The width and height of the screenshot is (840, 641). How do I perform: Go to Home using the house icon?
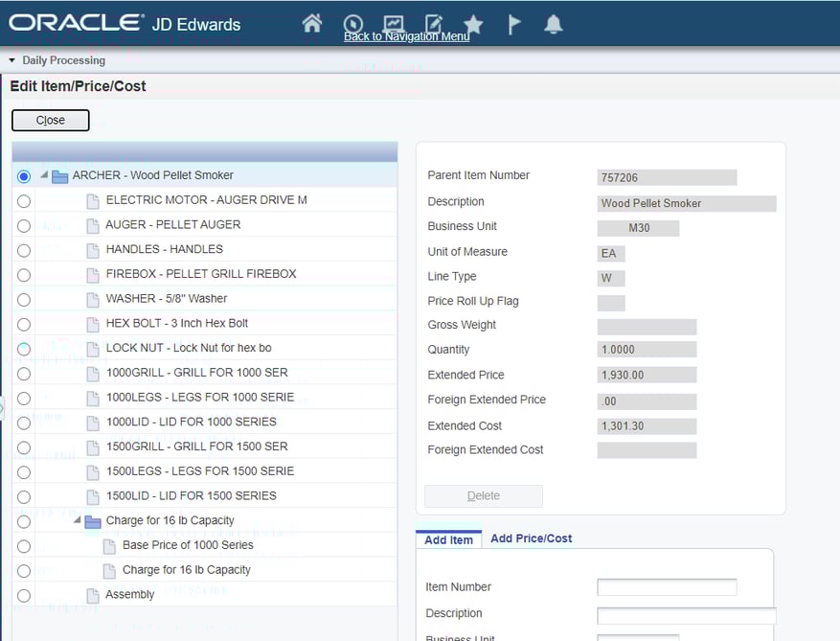click(x=311, y=24)
